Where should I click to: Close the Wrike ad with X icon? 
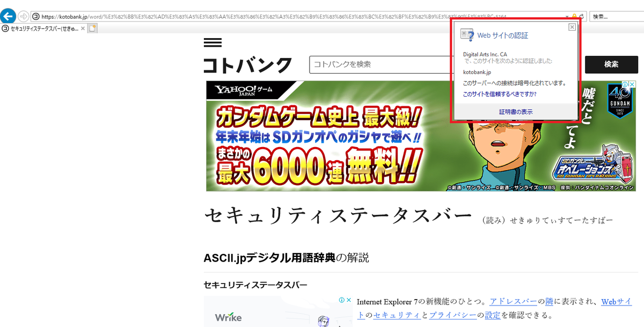(348, 300)
